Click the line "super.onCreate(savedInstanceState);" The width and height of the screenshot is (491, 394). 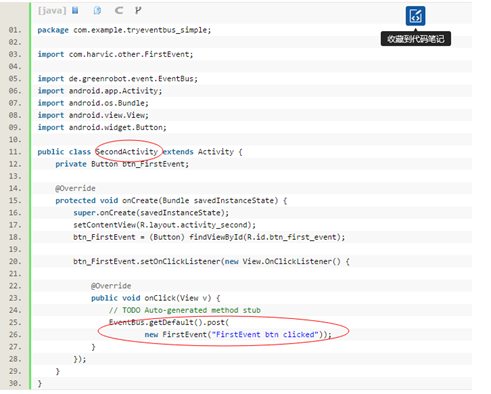point(151,213)
